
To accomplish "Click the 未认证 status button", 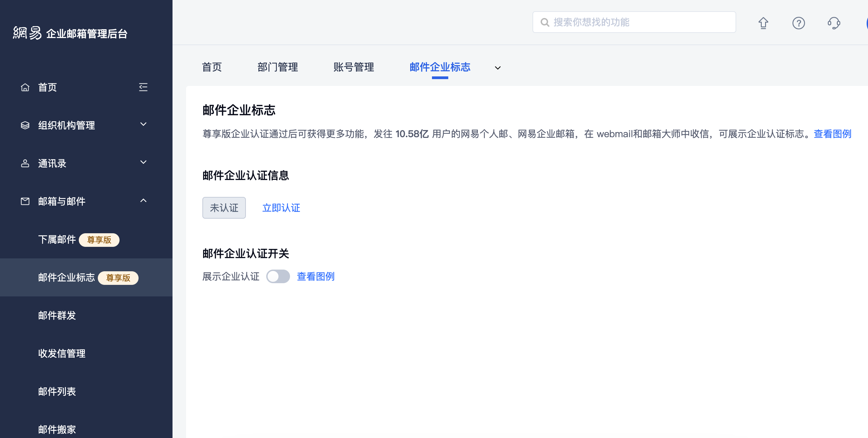I will pos(224,208).
